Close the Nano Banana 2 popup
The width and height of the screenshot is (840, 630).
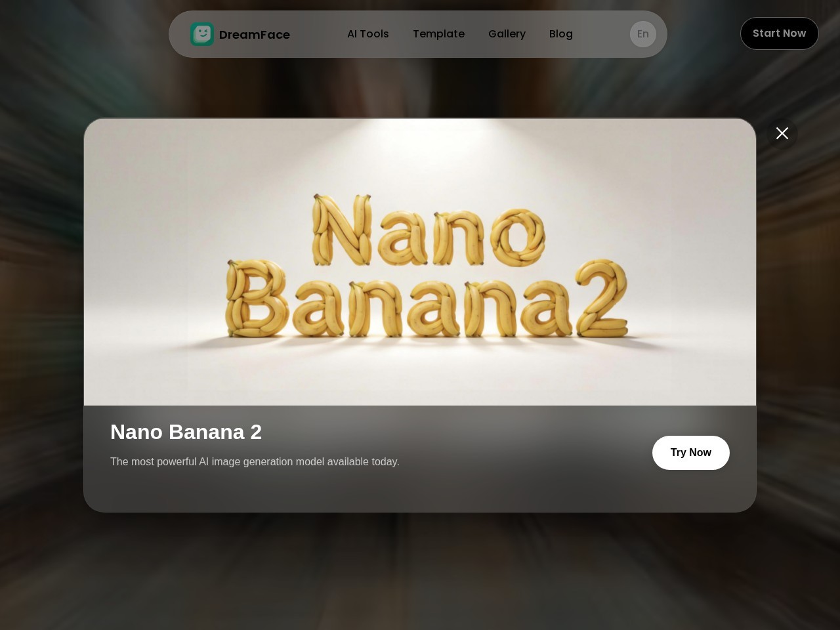[x=782, y=133]
